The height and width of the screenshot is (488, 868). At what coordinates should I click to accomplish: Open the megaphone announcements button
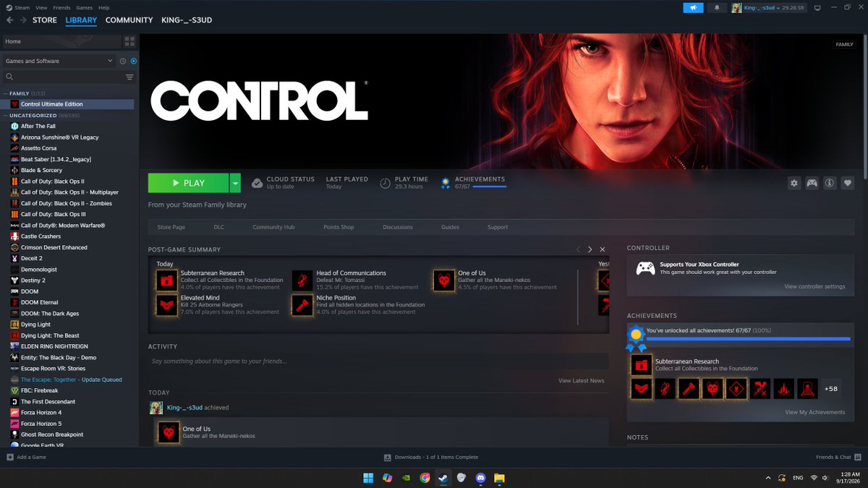pos(693,7)
